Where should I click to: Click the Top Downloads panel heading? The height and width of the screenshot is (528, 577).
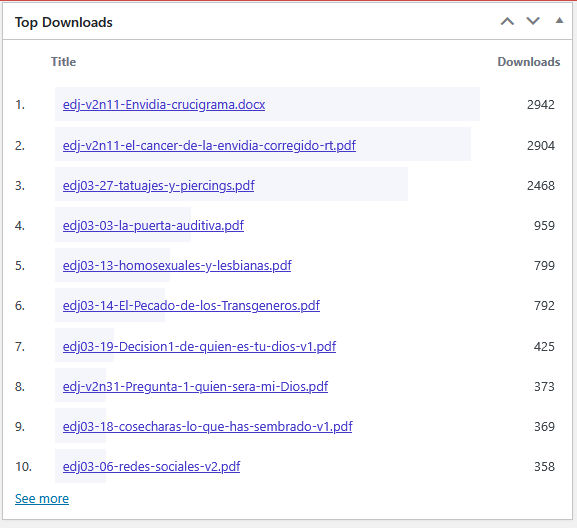(x=64, y=22)
